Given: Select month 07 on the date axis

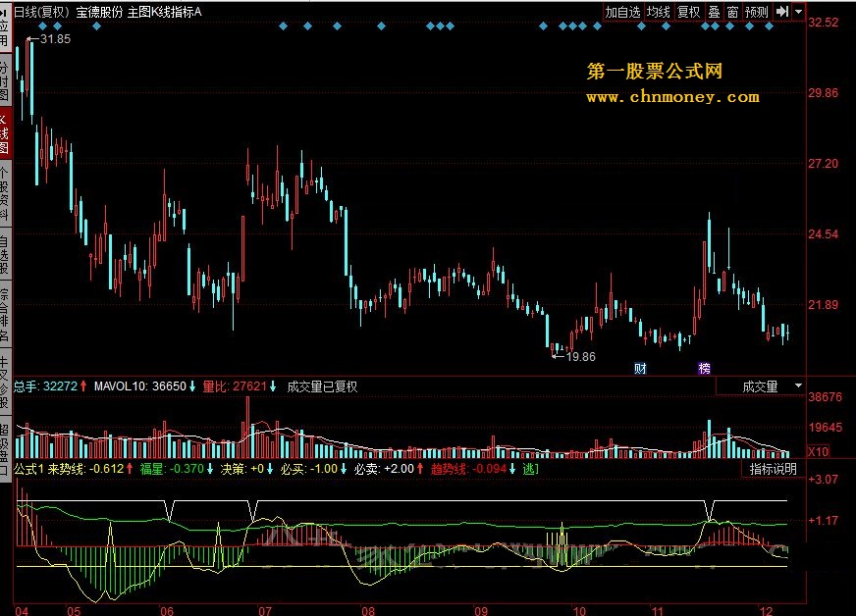Looking at the screenshot, I should pos(265,610).
